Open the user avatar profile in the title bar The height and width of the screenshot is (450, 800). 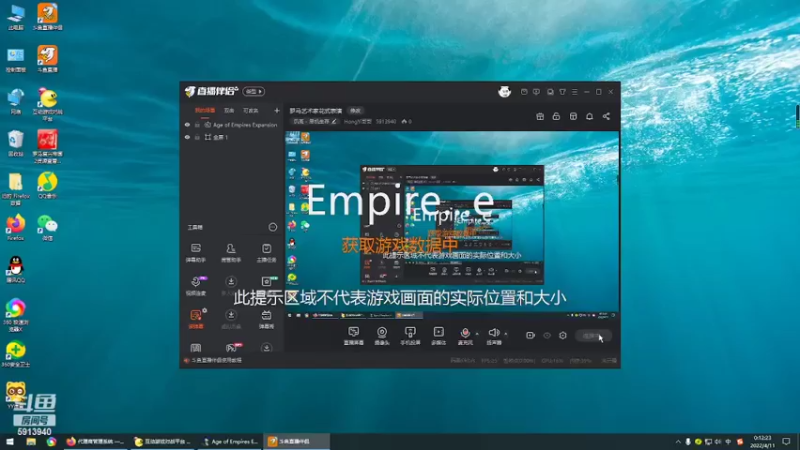505,92
